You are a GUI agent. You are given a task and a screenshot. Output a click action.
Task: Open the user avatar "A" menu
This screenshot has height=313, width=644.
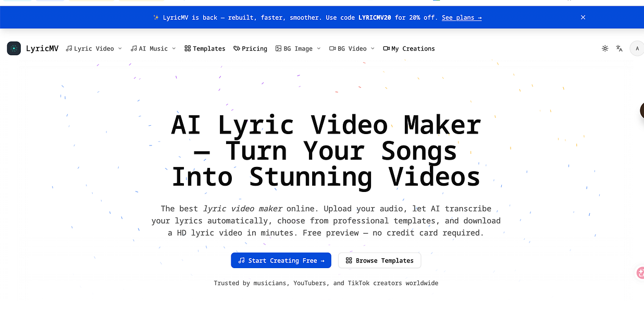click(x=637, y=49)
